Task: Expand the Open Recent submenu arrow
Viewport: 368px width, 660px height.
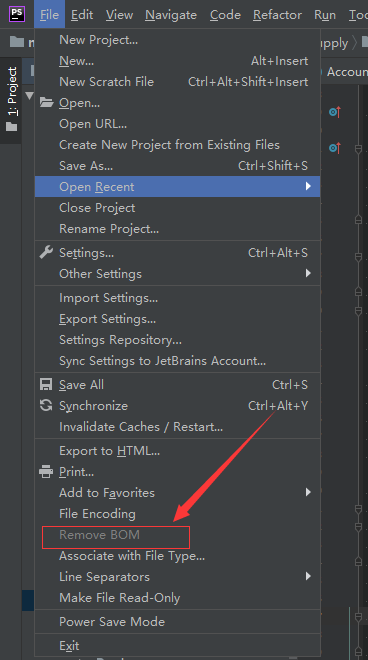Action: [x=308, y=186]
